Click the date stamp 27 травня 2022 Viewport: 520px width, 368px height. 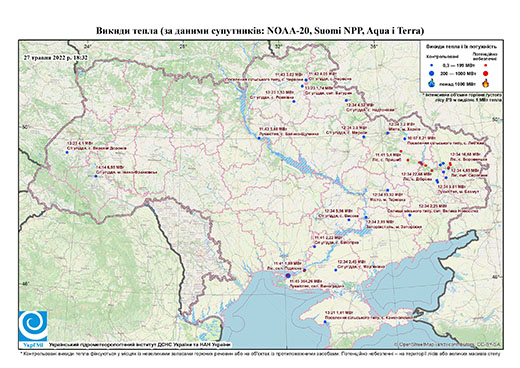pos(56,58)
